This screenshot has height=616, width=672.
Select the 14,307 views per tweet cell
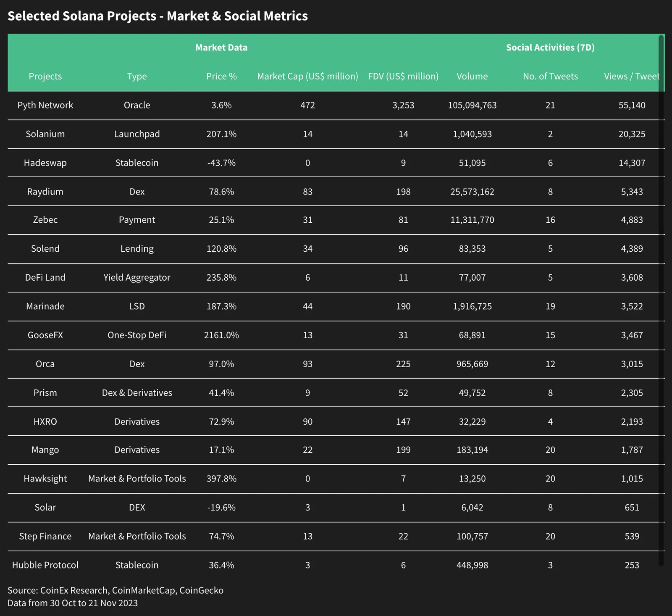632,163
